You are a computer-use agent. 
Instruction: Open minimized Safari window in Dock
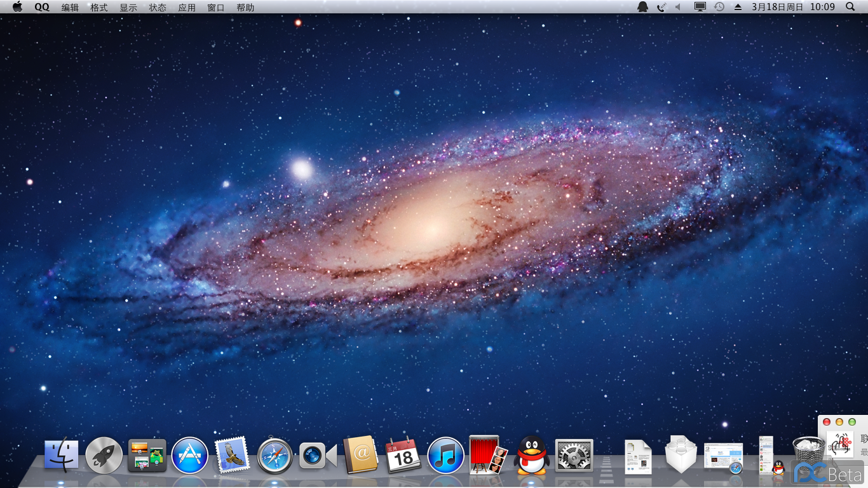[723, 457]
